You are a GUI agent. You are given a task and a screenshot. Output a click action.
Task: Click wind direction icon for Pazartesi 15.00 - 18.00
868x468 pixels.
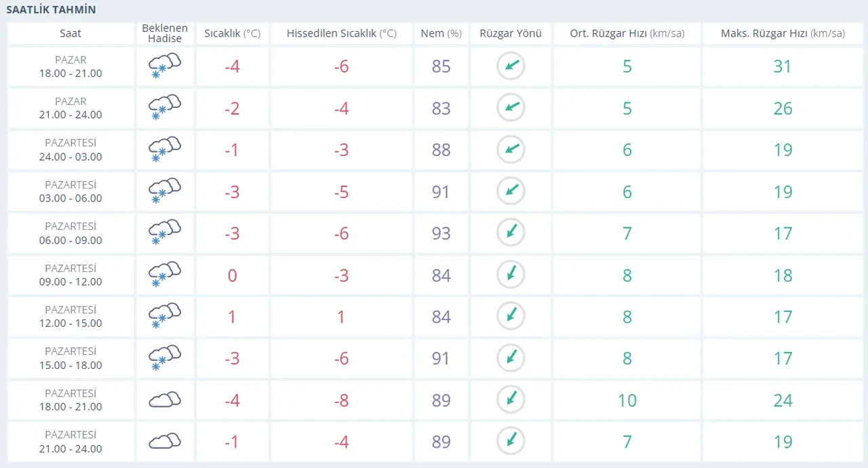[511, 357]
